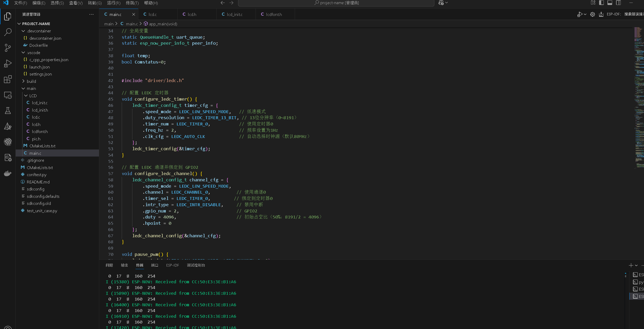Collapse the .vscode folder

tap(23, 53)
